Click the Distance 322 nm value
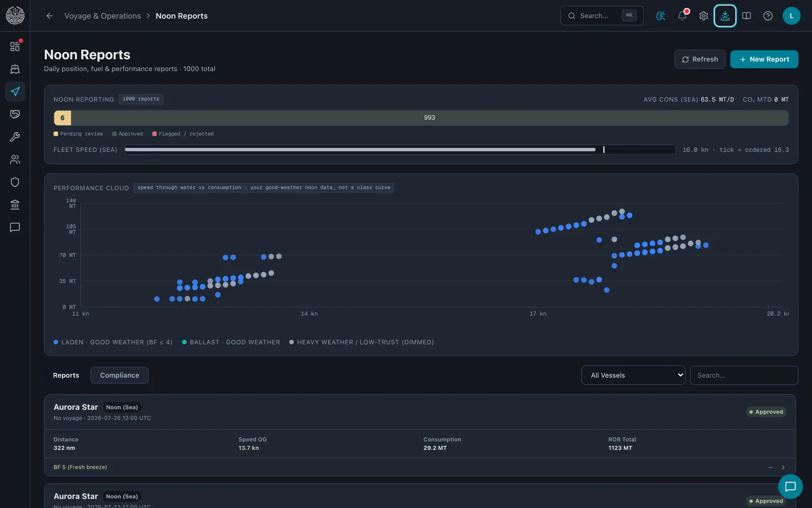This screenshot has width=812, height=508. click(64, 448)
